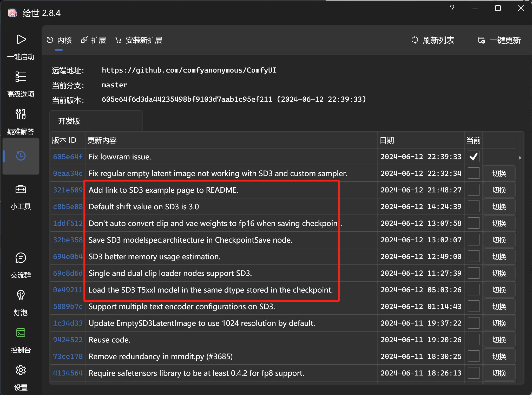Click 切换 button for 4134564 row

(499, 373)
